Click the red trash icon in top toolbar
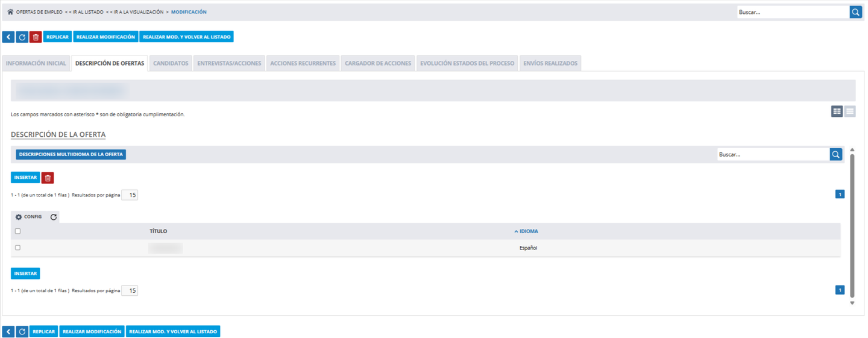The height and width of the screenshot is (338, 868). pos(36,37)
